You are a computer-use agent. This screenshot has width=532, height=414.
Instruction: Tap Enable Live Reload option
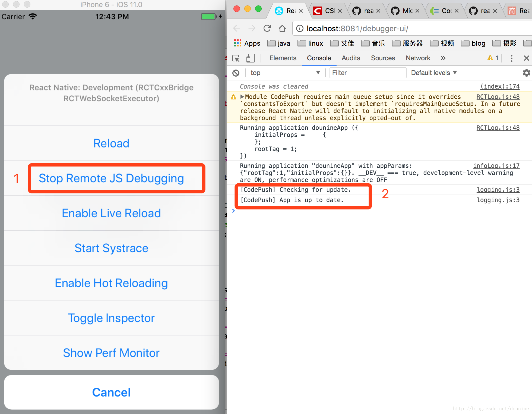111,213
